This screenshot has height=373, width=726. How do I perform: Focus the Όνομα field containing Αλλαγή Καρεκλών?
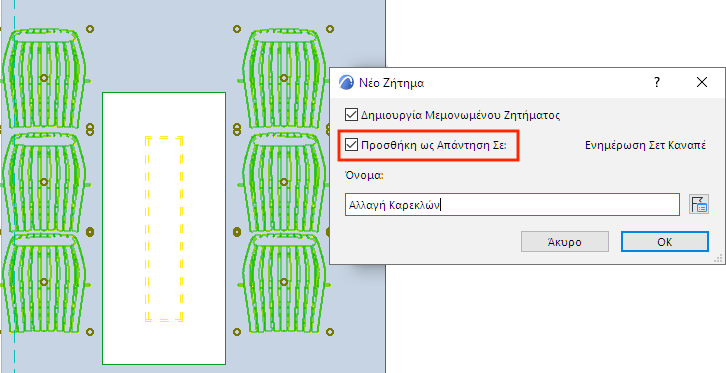click(x=512, y=205)
